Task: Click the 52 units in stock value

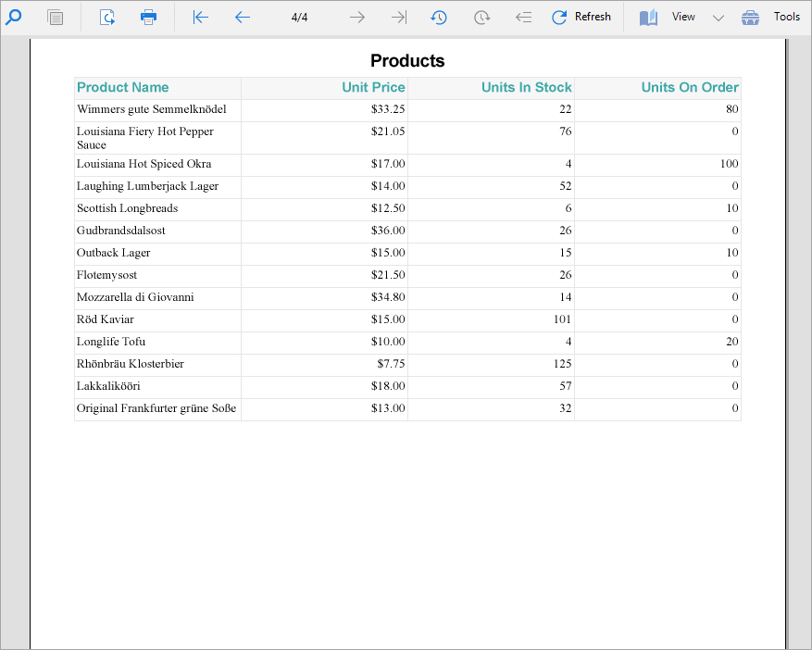Action: tap(566, 186)
